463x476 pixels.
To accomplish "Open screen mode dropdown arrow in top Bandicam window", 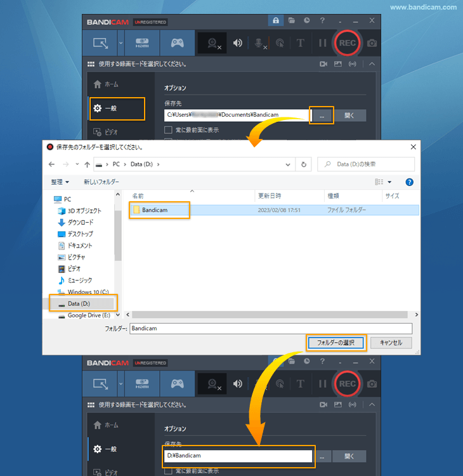I will click(121, 43).
